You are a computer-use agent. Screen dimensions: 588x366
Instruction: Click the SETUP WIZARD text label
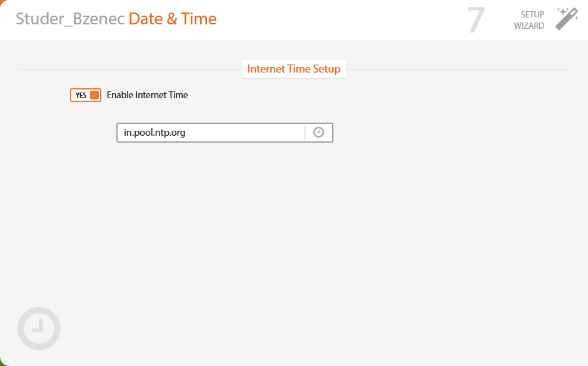pos(529,20)
